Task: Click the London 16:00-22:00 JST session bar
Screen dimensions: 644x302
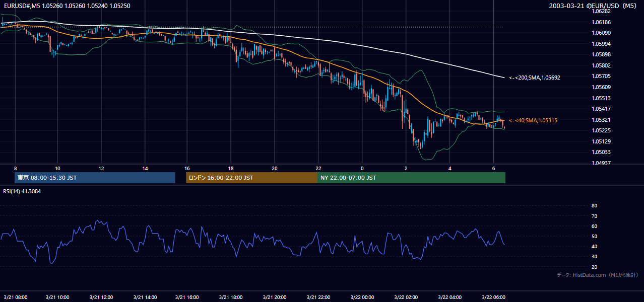Action: coord(251,178)
